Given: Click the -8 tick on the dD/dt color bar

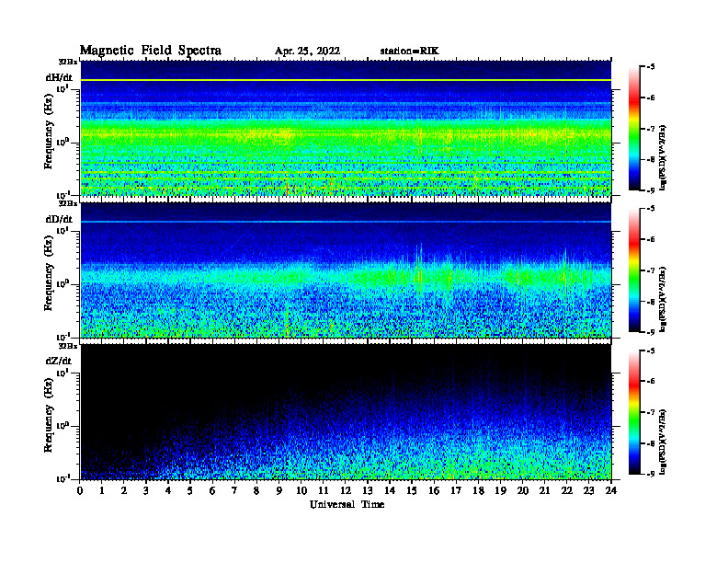Looking at the screenshot, I should pyautogui.click(x=651, y=302).
